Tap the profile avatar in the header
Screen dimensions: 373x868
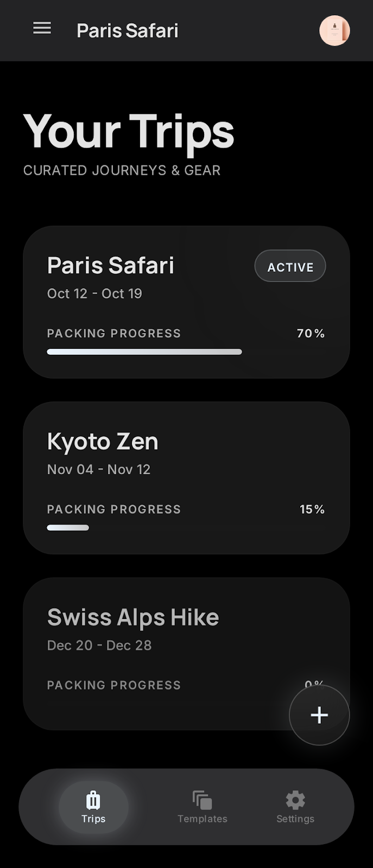334,30
